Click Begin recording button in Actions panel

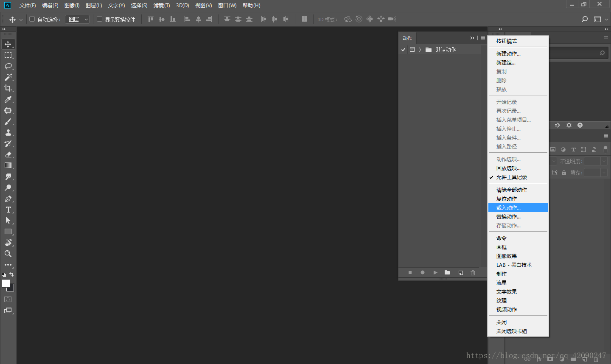(x=423, y=273)
